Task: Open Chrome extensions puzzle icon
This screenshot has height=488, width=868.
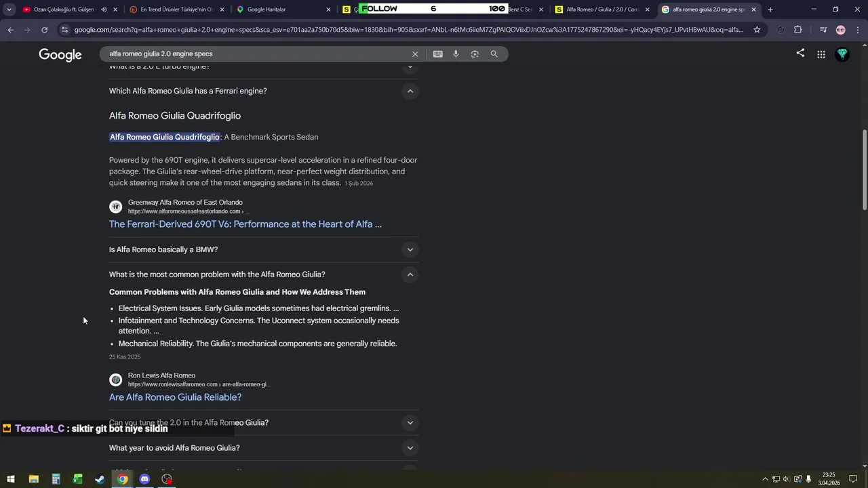Action: click(797, 30)
